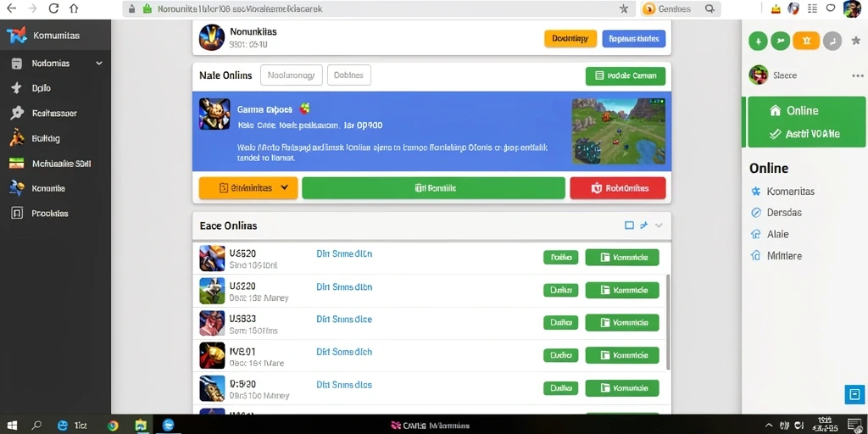This screenshot has height=434, width=868.
Task: Click the Nonunkiias profile avatar
Action: coord(211,37)
